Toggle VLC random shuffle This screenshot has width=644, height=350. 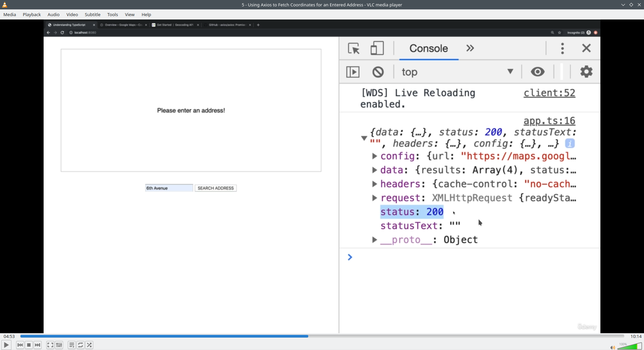[x=89, y=345]
